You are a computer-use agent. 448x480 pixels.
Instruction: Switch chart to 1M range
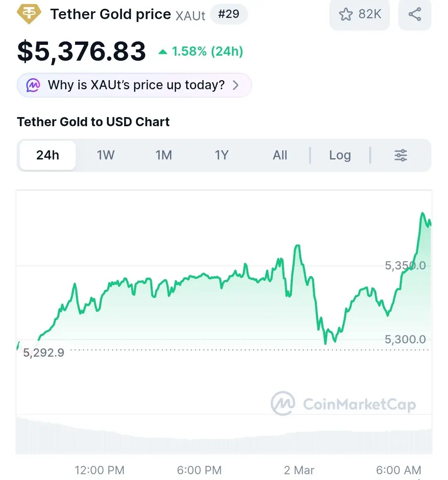[x=163, y=155]
